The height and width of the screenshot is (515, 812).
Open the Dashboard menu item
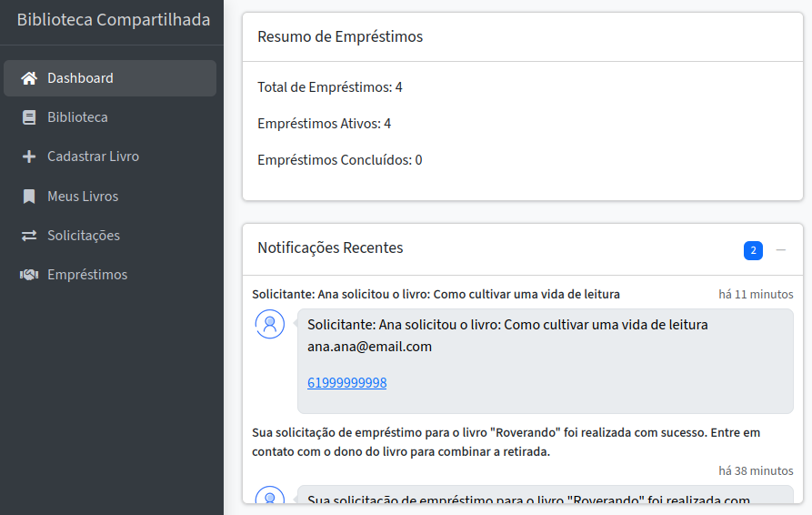point(110,78)
